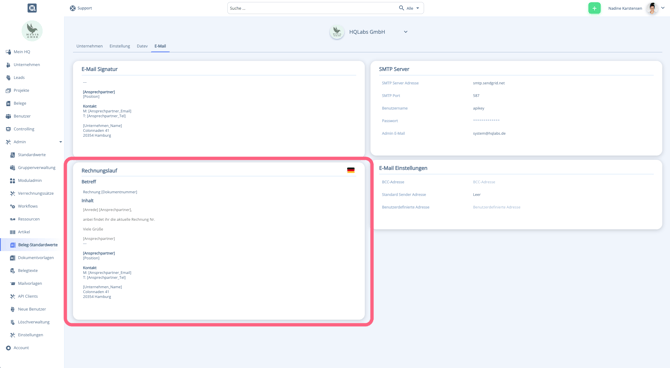The width and height of the screenshot is (670, 368).
Task: Click the HQLabs GmbH logo thumbnail
Action: click(337, 32)
